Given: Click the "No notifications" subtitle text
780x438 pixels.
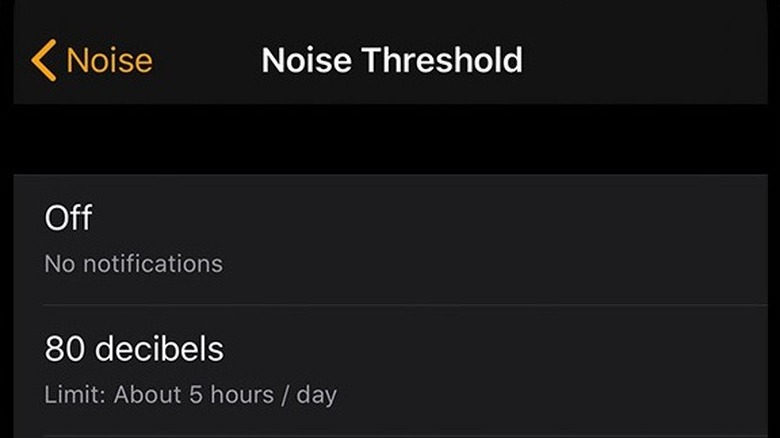Looking at the screenshot, I should (x=133, y=264).
